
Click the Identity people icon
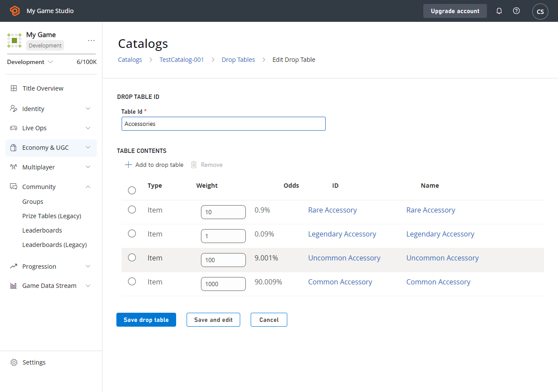coord(14,108)
